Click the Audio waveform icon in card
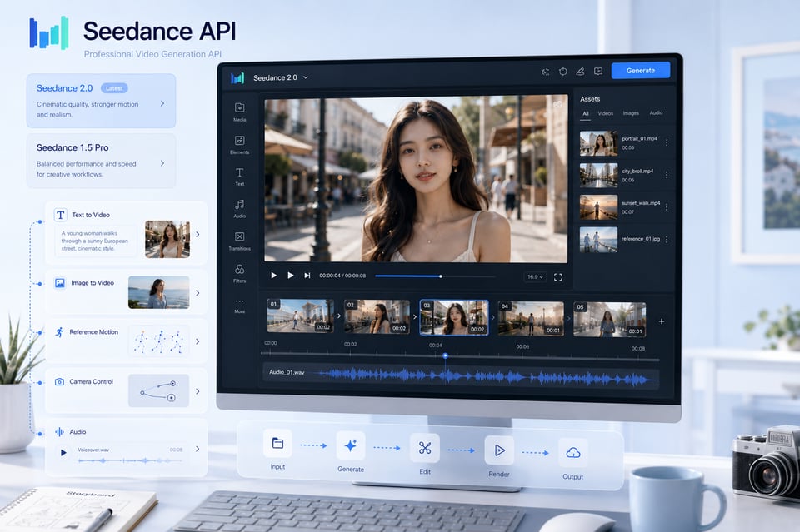The width and height of the screenshot is (800, 532). pyautogui.click(x=60, y=431)
